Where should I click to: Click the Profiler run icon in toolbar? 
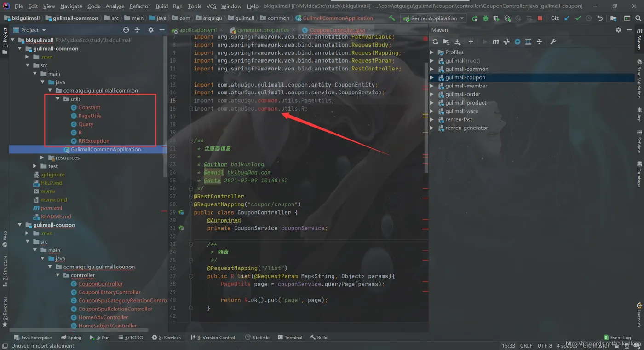(x=507, y=18)
